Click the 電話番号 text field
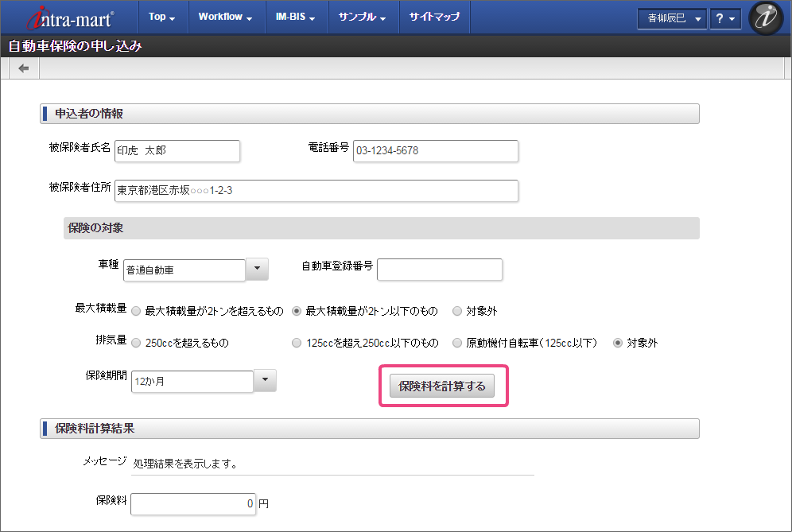The width and height of the screenshot is (792, 532). (436, 150)
